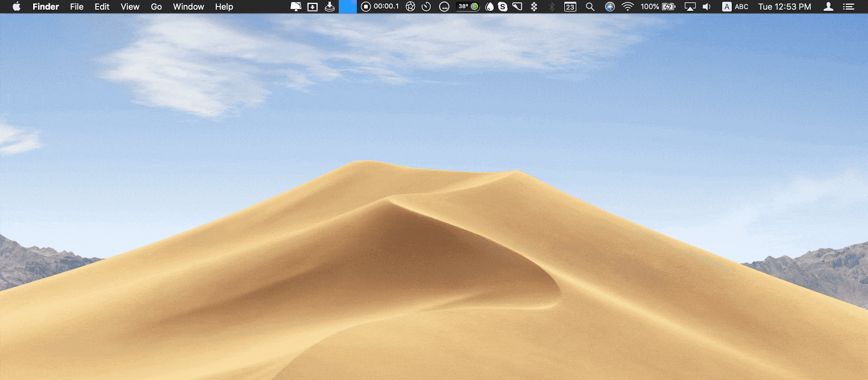Open the Wi-Fi status menu
This screenshot has width=868, height=380.
coord(628,7)
